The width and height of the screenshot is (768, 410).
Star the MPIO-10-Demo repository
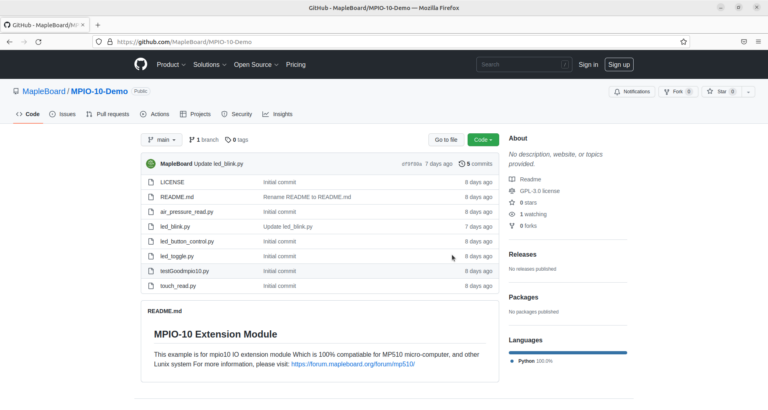click(721, 92)
